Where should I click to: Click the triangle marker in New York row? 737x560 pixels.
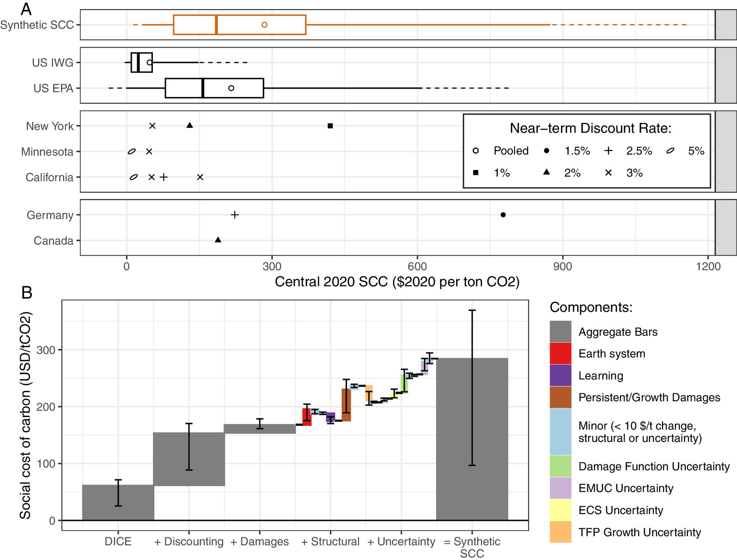point(189,125)
